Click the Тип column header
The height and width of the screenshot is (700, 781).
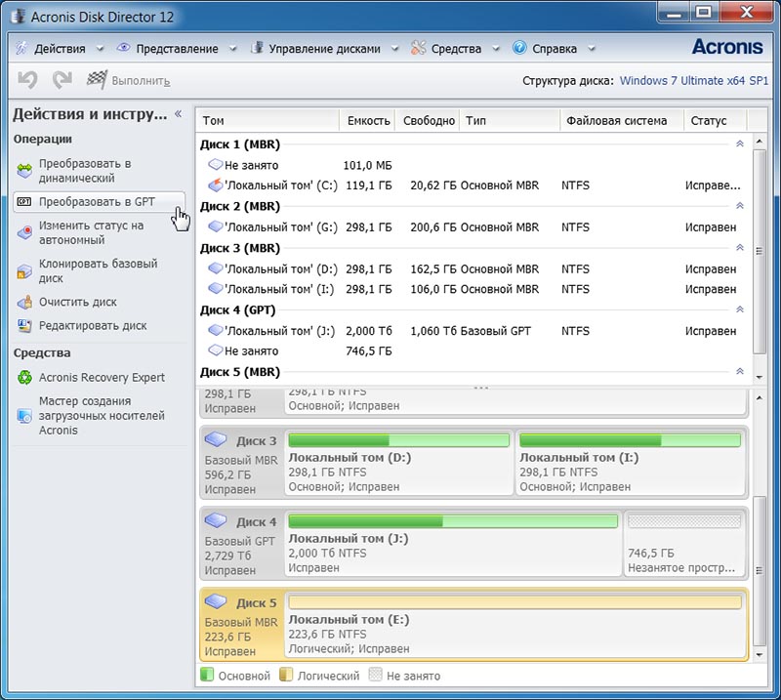(510, 120)
